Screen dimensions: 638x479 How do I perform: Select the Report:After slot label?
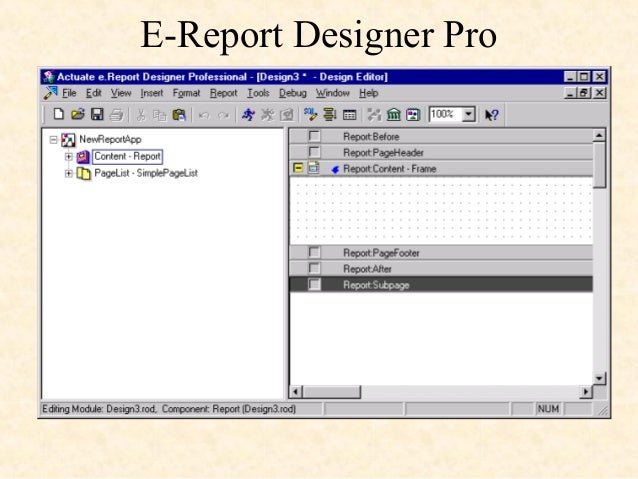367,269
